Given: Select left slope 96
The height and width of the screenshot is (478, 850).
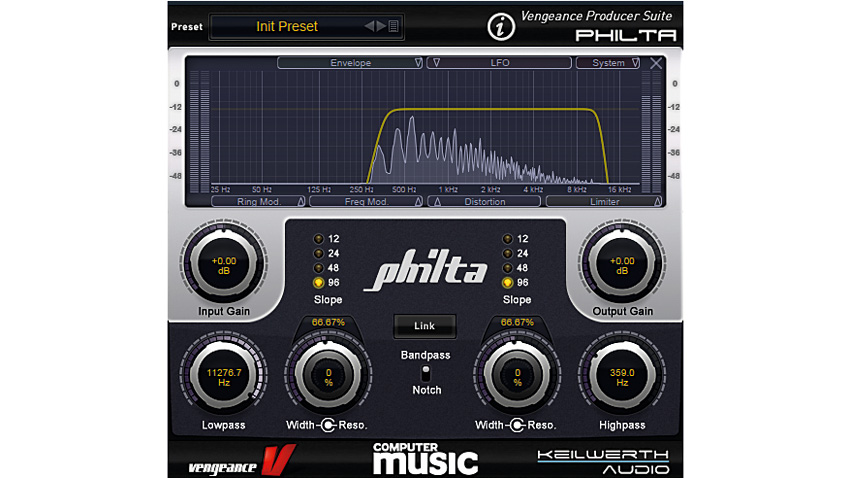Looking at the screenshot, I should pos(318,283).
